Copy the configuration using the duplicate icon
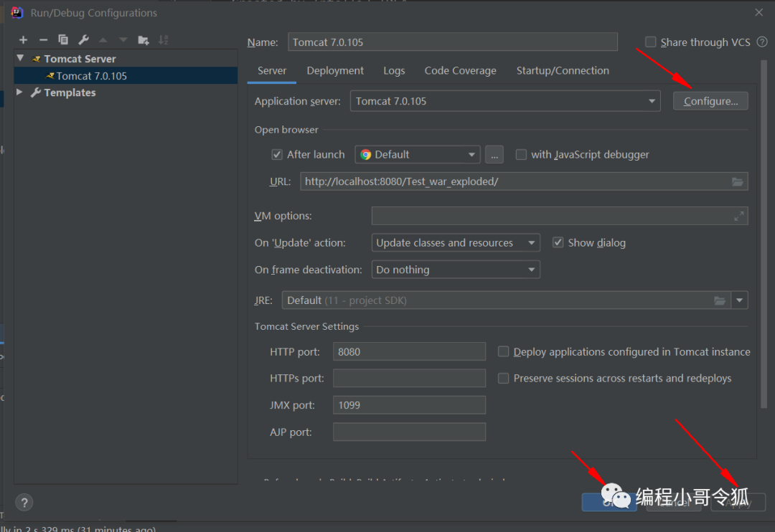 tap(63, 40)
